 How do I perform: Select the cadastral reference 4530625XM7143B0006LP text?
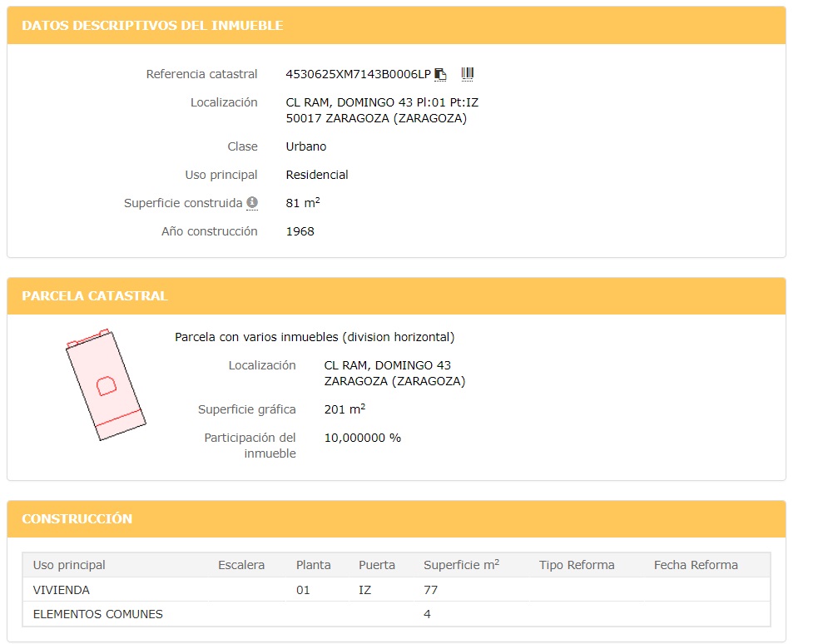pyautogui.click(x=359, y=74)
